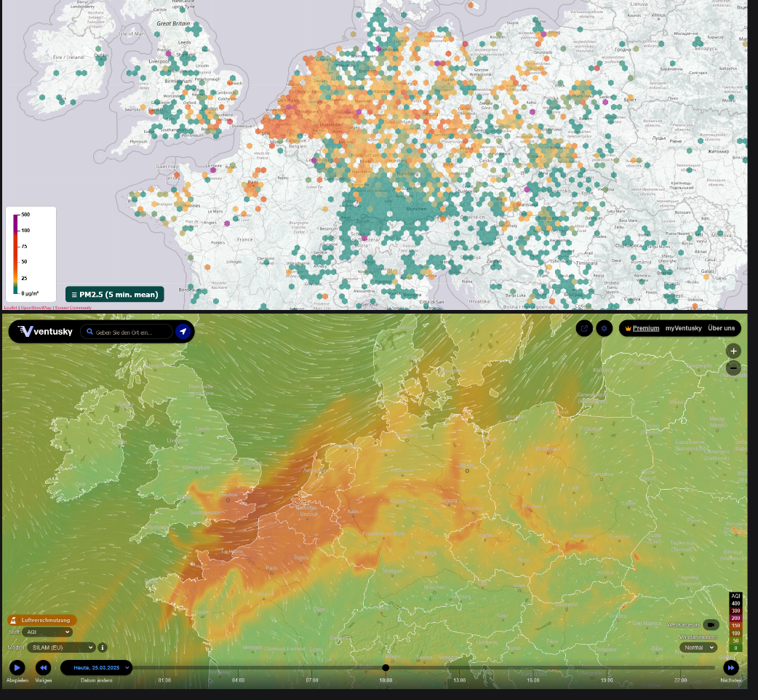
Task: Zoom out with the minus button
Action: (733, 368)
